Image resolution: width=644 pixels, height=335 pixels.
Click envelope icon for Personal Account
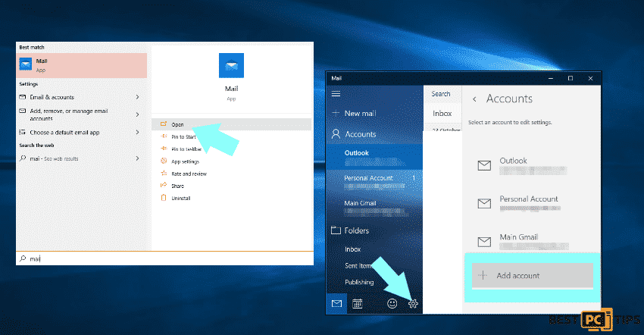click(484, 203)
